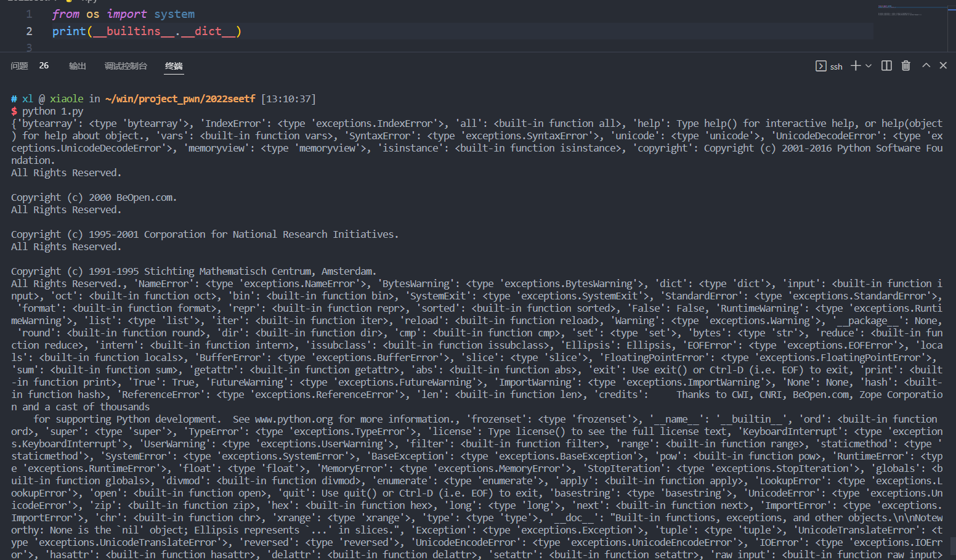Switch to the 问题 tab
Image resolution: width=956 pixels, height=560 pixels.
pyautogui.click(x=20, y=66)
